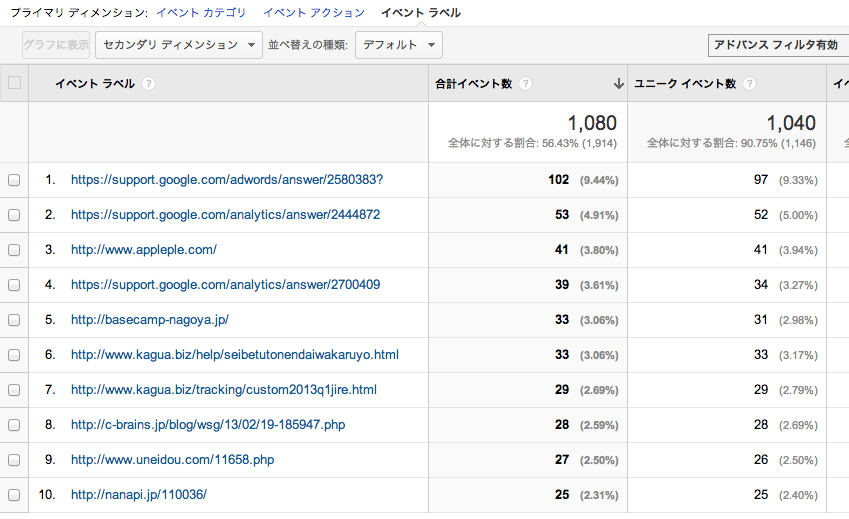The image size is (849, 519).
Task: Sort by ユニーク イベント数 column header
Action: [x=685, y=85]
